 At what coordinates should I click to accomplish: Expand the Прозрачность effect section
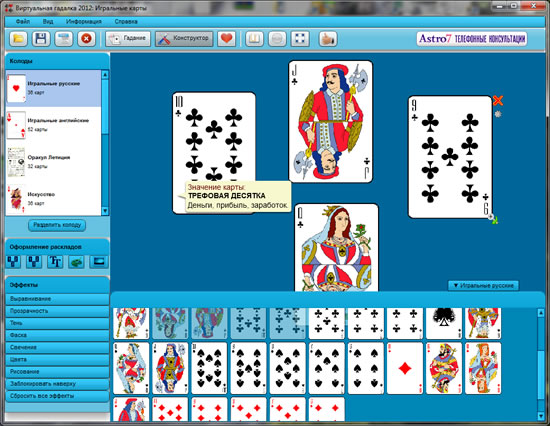point(57,311)
